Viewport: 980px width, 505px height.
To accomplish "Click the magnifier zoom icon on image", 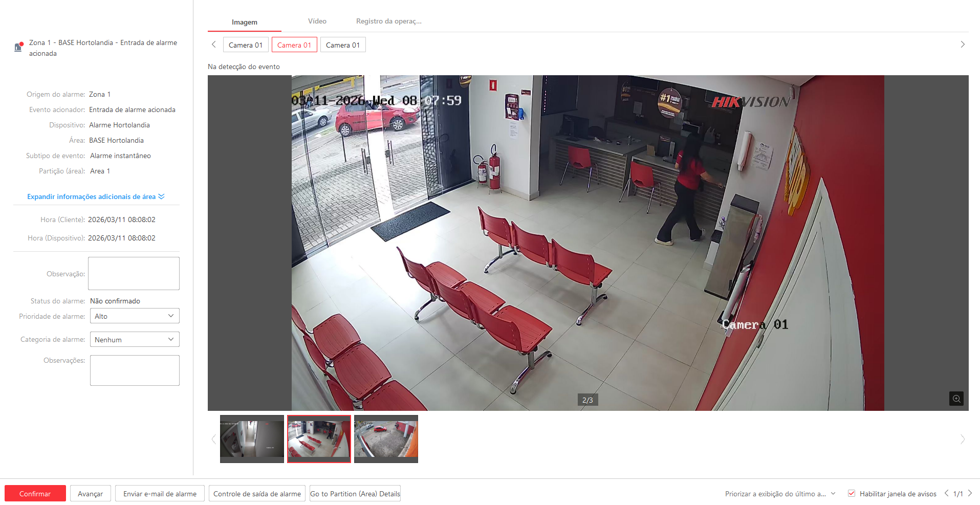I will point(956,399).
